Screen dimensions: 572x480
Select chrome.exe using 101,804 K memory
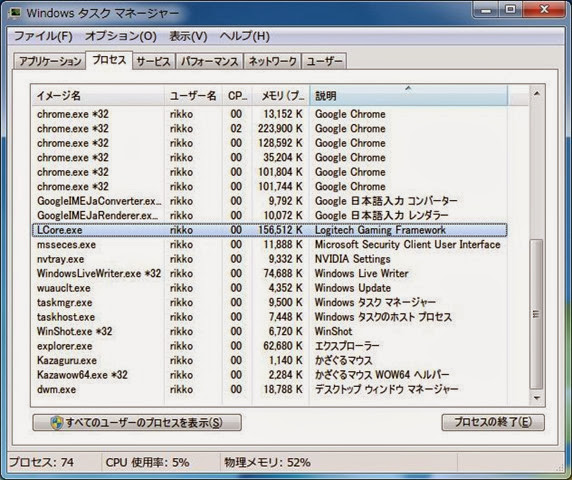pos(270,172)
